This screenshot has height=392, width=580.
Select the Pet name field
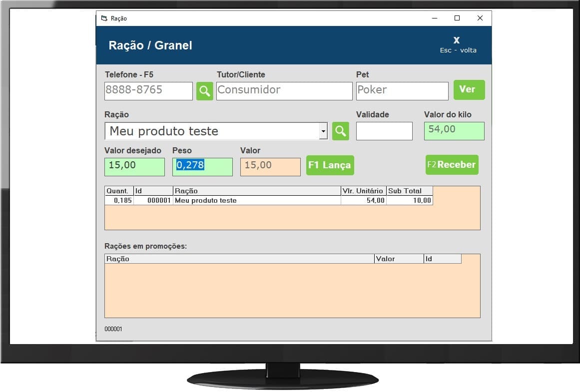pyautogui.click(x=402, y=91)
